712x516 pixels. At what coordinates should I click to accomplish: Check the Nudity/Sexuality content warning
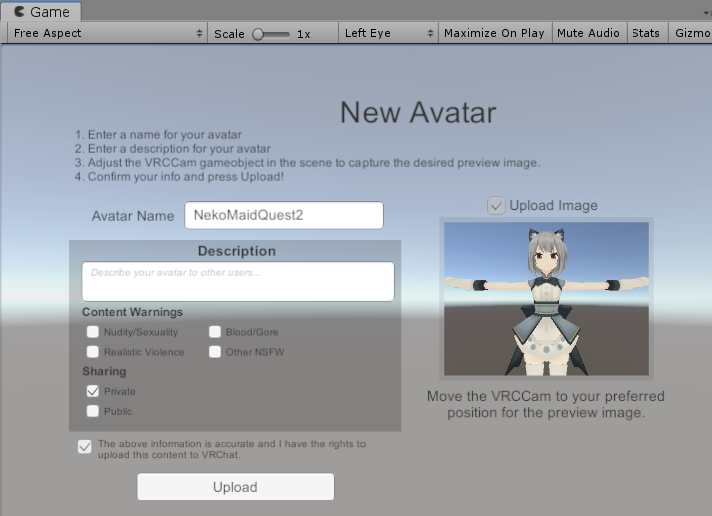coord(93,332)
